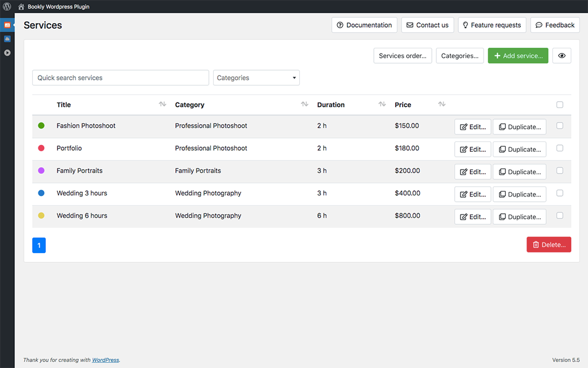The width and height of the screenshot is (588, 368).
Task: Click the $800.00 price cell
Action: click(x=407, y=216)
